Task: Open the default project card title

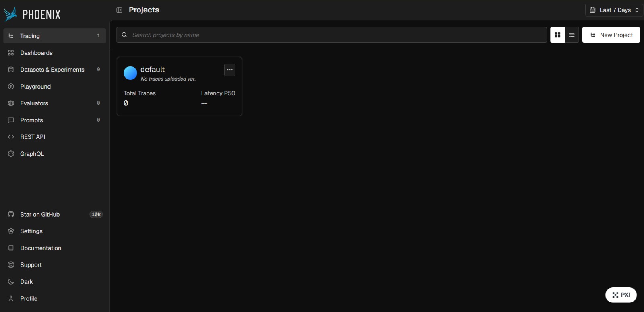Action: (153, 69)
